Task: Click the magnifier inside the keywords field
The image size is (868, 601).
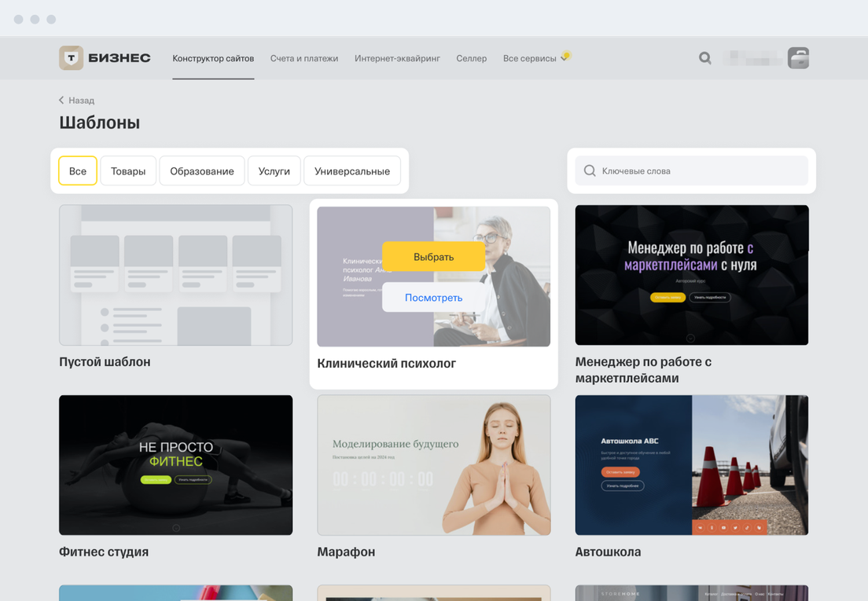Action: [x=590, y=170]
